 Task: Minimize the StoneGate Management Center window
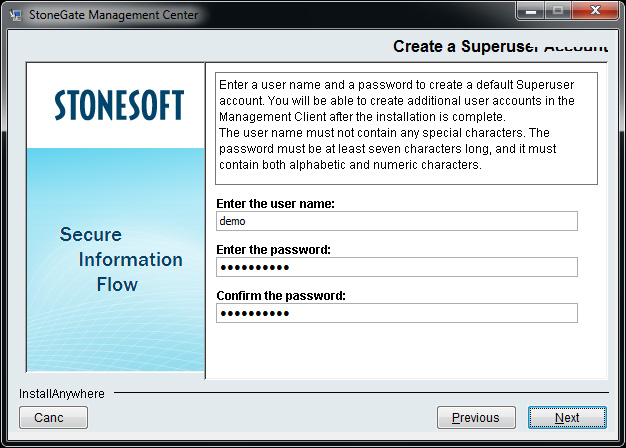point(531,10)
